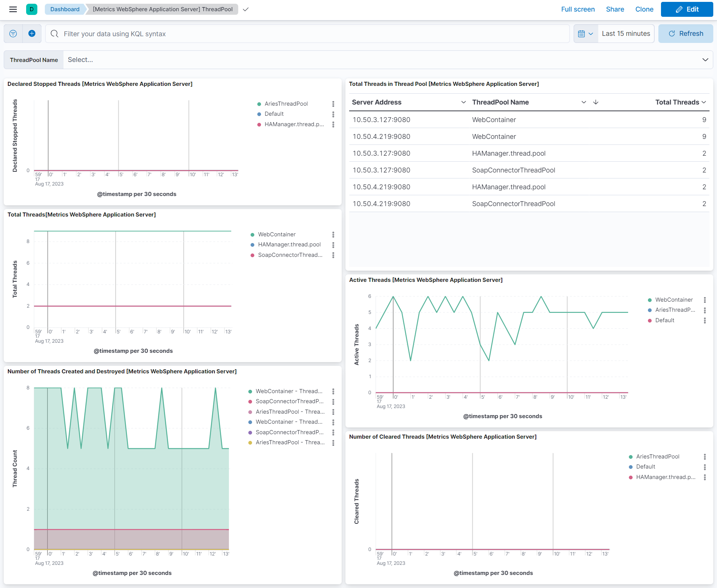This screenshot has width=717, height=588.
Task: Open options for blue WebContainer - Thread... legend entry
Action: [x=333, y=422]
